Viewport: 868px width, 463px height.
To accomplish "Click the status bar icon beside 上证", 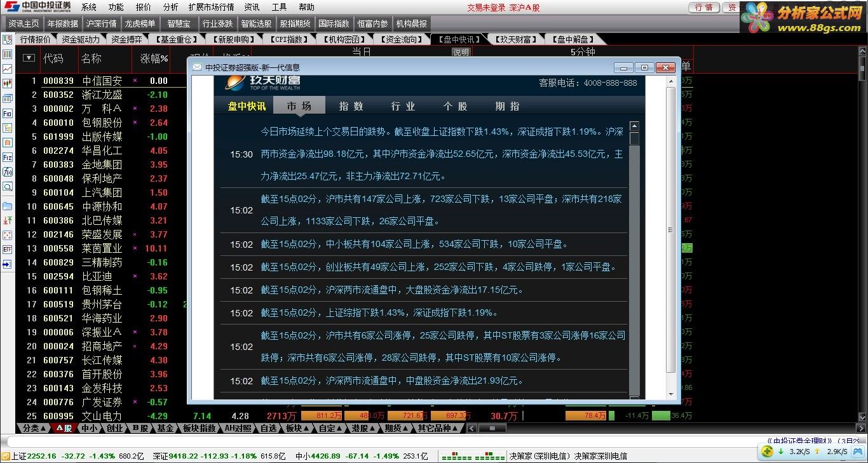I will [x=5, y=456].
